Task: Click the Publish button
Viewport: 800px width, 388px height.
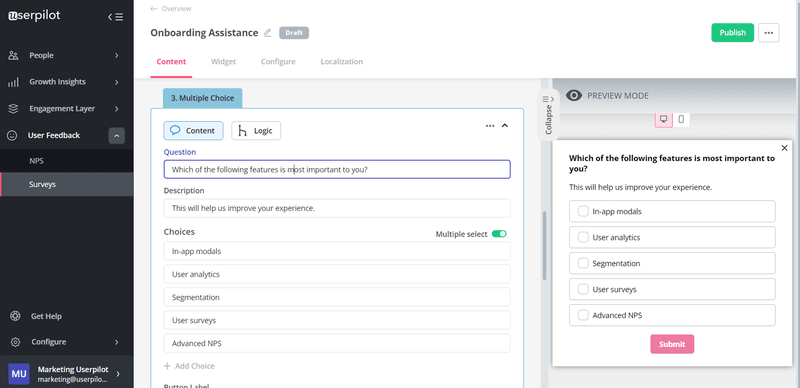Action: coord(733,33)
